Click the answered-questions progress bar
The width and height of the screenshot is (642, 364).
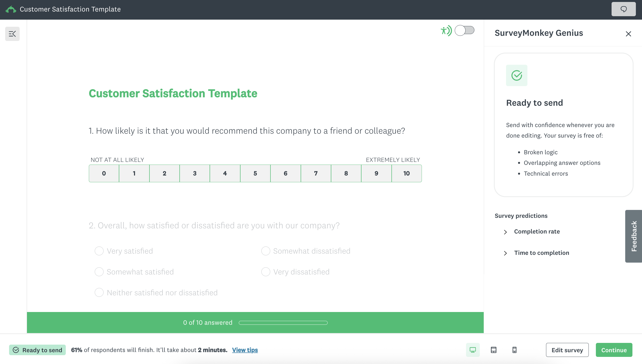(283, 323)
